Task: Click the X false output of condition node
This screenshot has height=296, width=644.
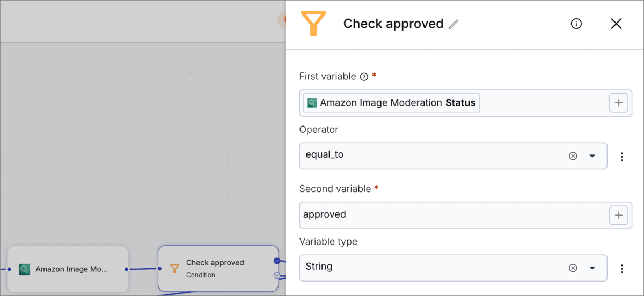Action: click(276, 276)
